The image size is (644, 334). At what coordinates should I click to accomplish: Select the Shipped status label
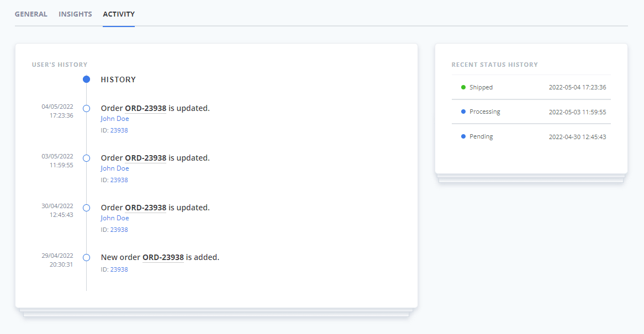(481, 87)
